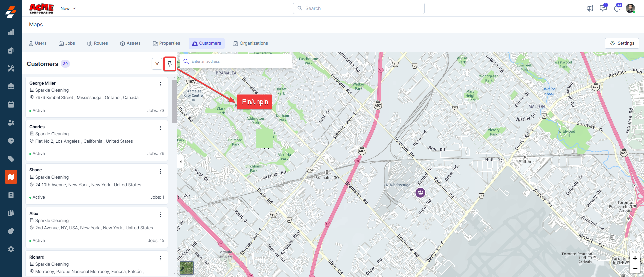Open the dashboard chart icon in sidebar

(x=11, y=32)
